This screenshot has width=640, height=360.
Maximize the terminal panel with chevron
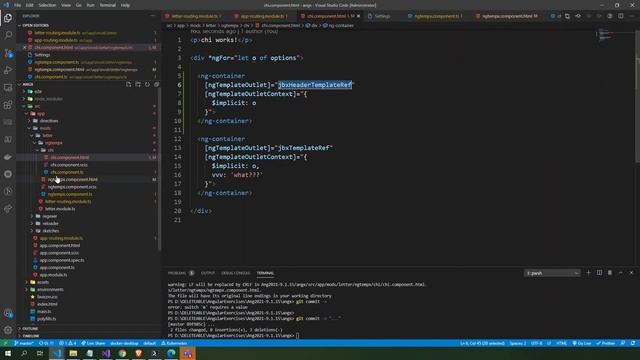coord(620,273)
